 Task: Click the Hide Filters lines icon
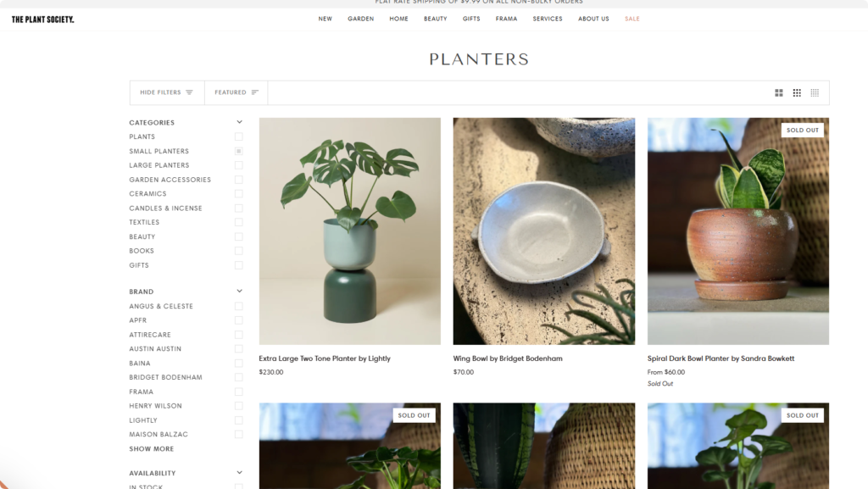click(x=189, y=92)
